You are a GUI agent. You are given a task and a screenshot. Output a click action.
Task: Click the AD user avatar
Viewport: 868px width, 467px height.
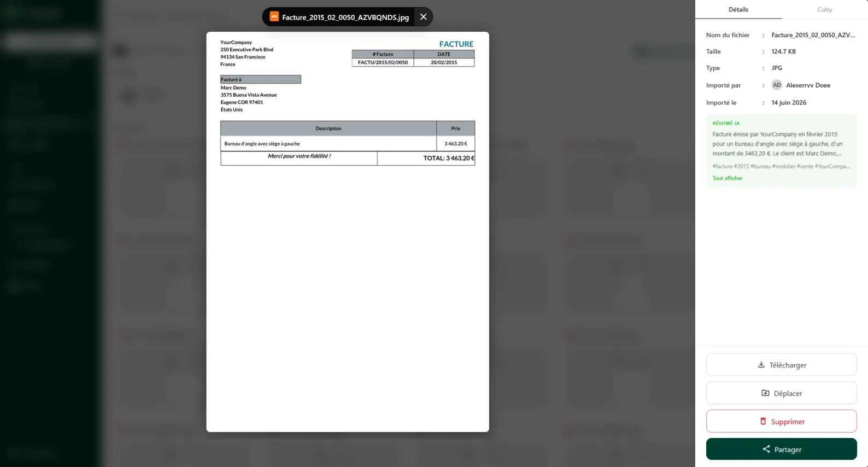point(777,85)
